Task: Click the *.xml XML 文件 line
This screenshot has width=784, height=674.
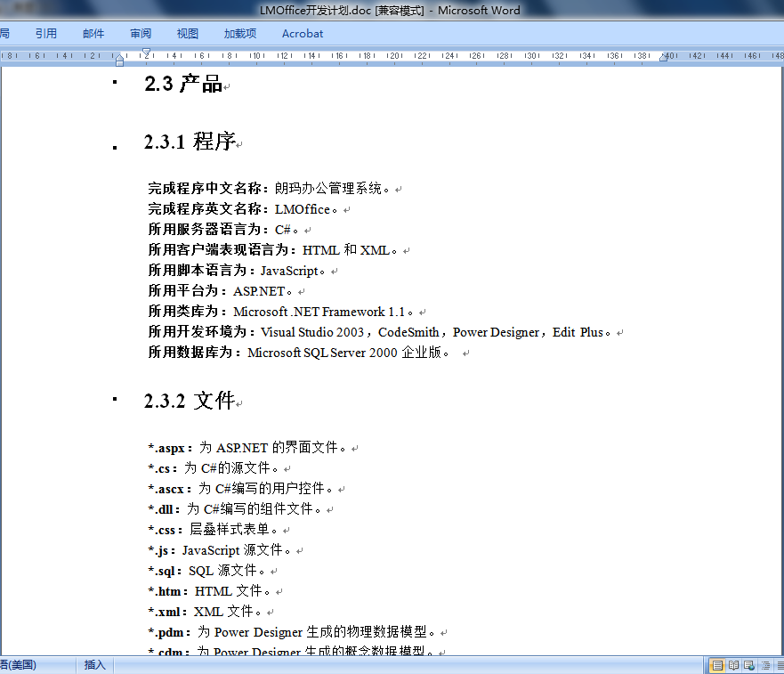Action: coord(205,612)
